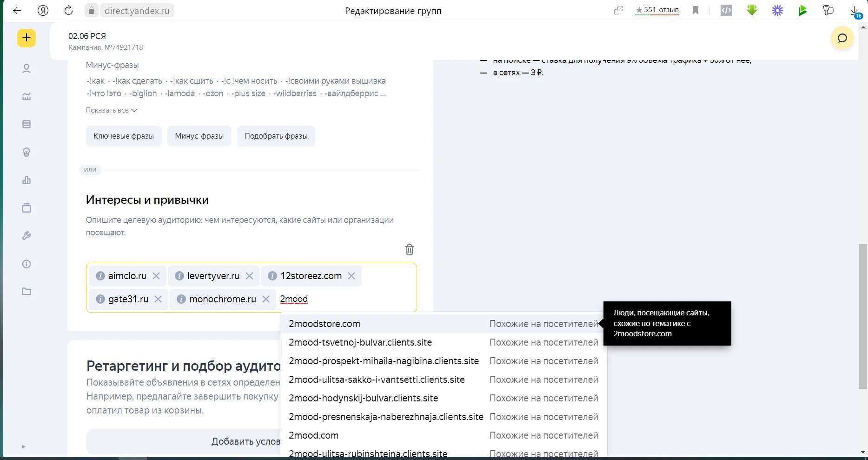Delete the interests block with the trash icon
868x460 pixels.
[x=410, y=250]
